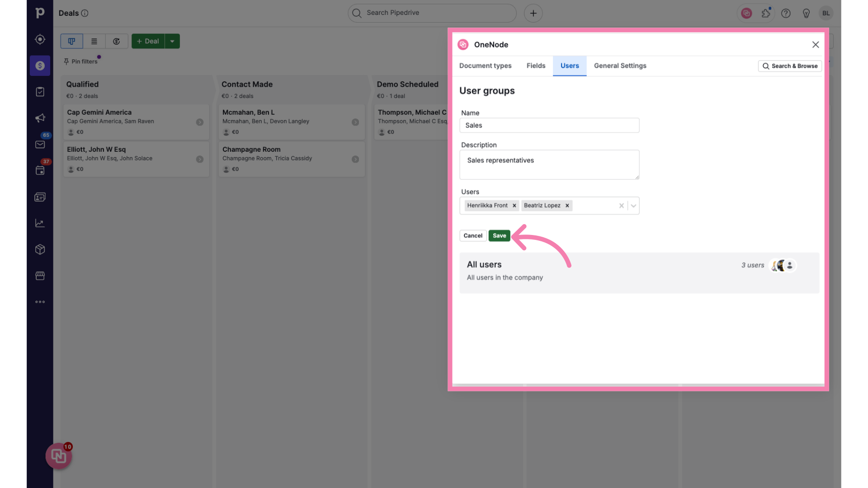Open lightbulb sales assistant icon

(x=806, y=13)
